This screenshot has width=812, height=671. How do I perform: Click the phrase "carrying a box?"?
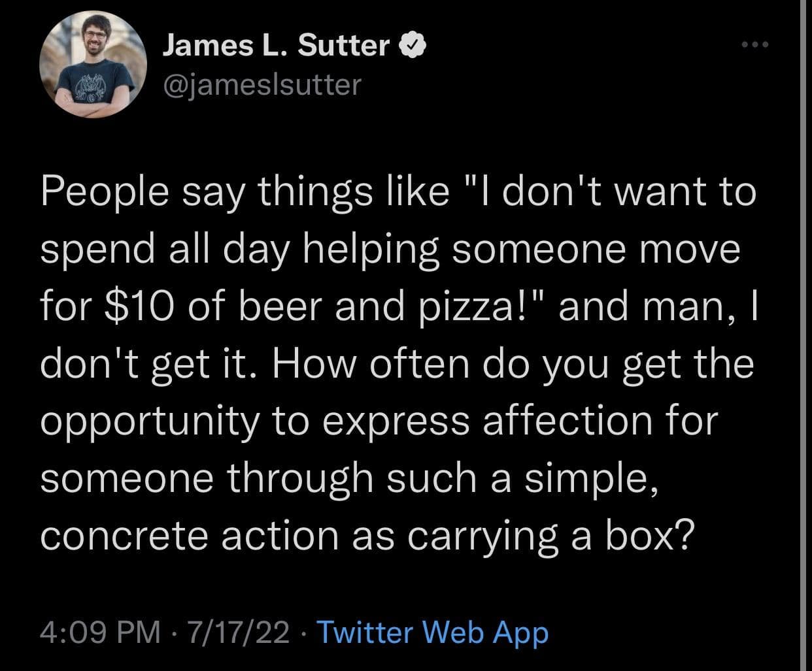click(550, 534)
